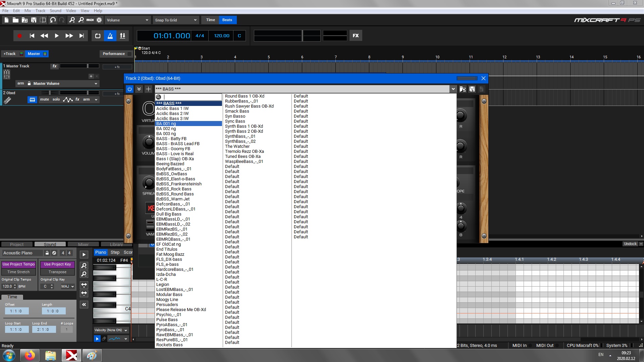Image resolution: width=644 pixels, height=362 pixels.
Task: Open the Step editor tab
Action: point(115,252)
